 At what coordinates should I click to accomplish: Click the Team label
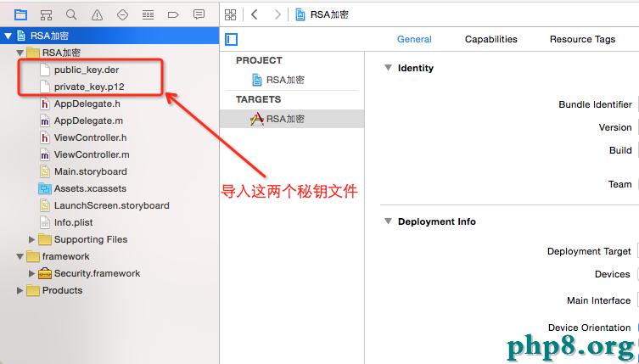[619, 184]
